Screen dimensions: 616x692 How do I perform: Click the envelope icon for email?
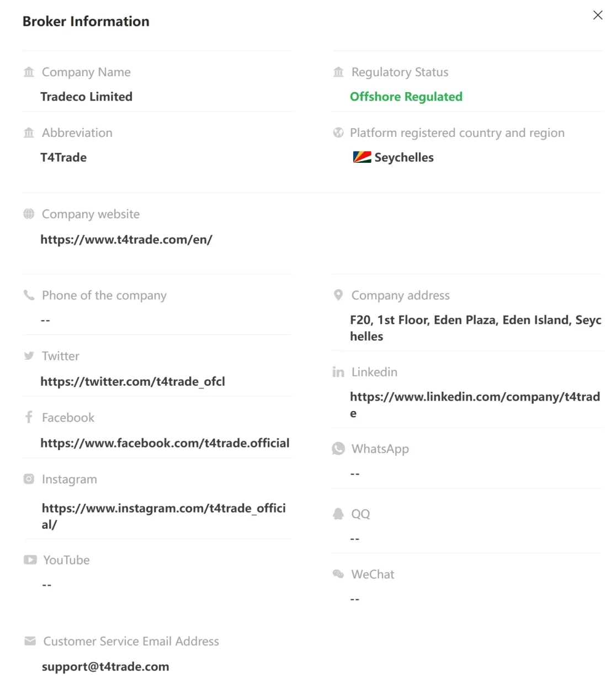point(30,641)
